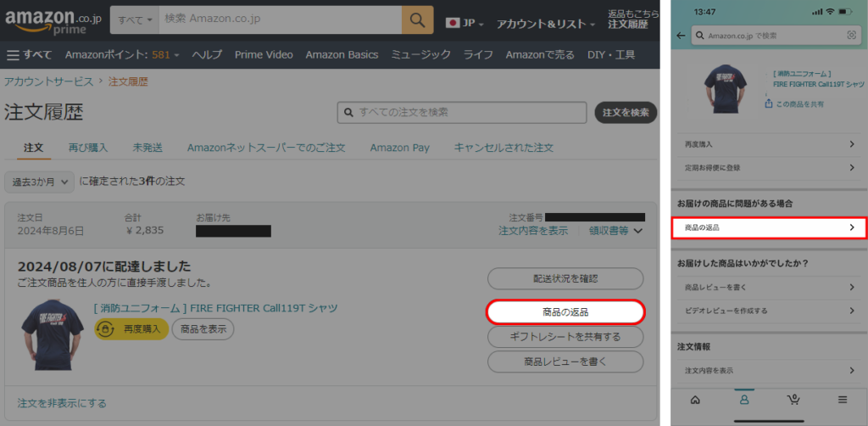The height and width of the screenshot is (426, 868).
Task: Click the yellow 再度購入 button
Action: click(x=131, y=329)
